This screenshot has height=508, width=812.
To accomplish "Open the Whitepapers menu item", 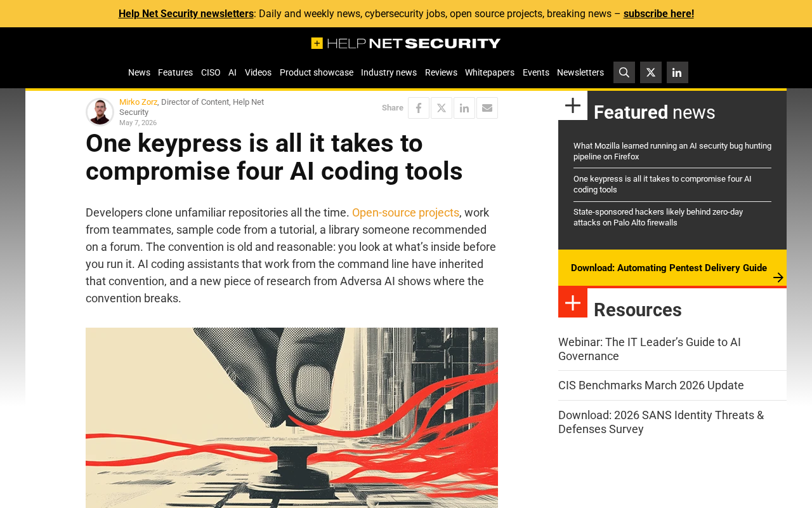I will click(490, 72).
